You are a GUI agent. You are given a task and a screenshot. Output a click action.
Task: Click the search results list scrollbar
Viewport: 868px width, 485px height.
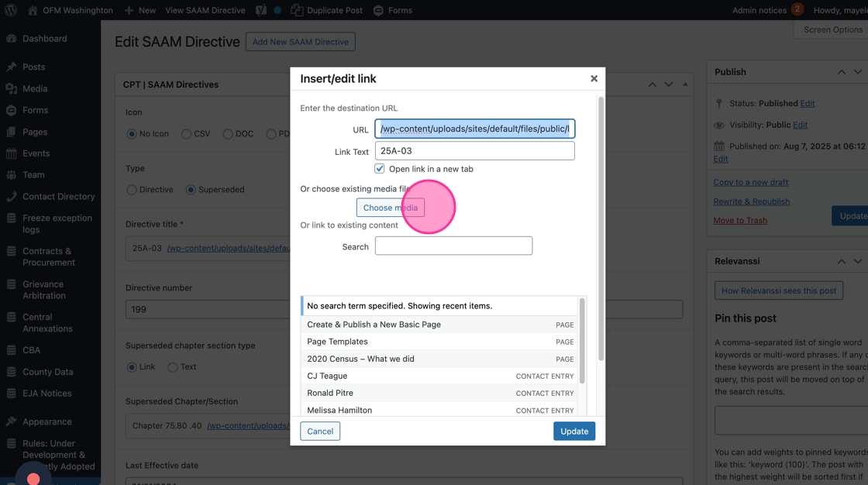click(x=582, y=341)
